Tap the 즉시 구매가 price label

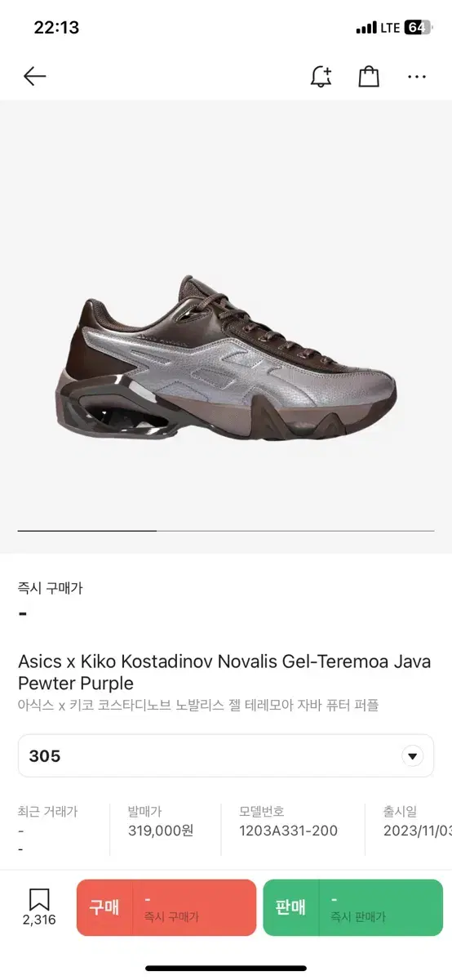click(51, 587)
